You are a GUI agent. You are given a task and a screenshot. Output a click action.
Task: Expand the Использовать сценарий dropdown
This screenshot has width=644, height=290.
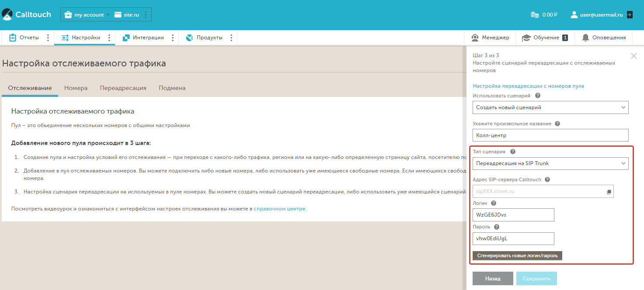point(550,107)
